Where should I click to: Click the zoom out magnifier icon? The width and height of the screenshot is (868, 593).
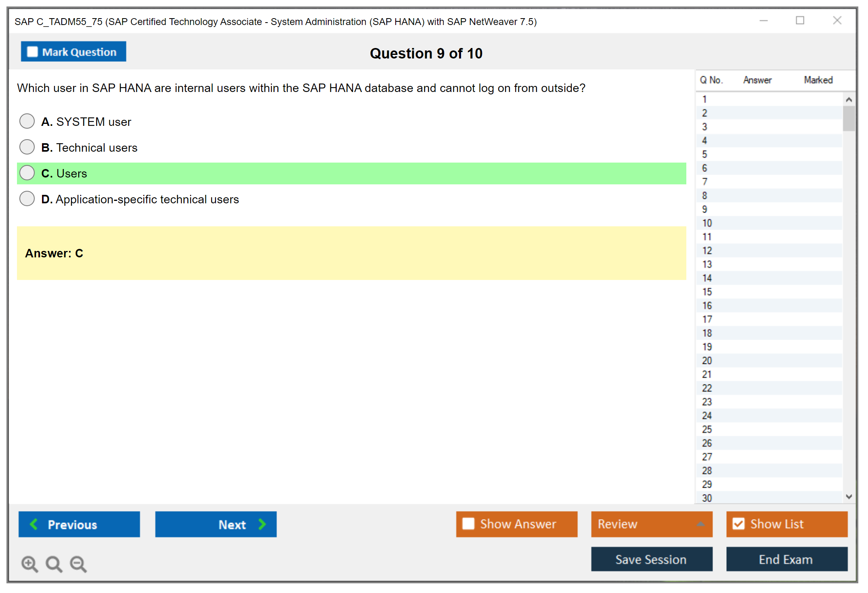click(78, 564)
